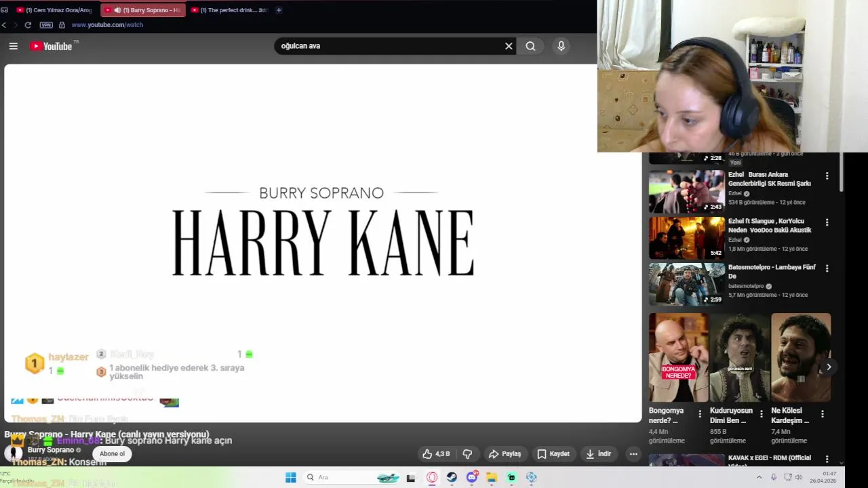Toggle the browser VPN badge
868x488 pixels.
(x=46, y=25)
